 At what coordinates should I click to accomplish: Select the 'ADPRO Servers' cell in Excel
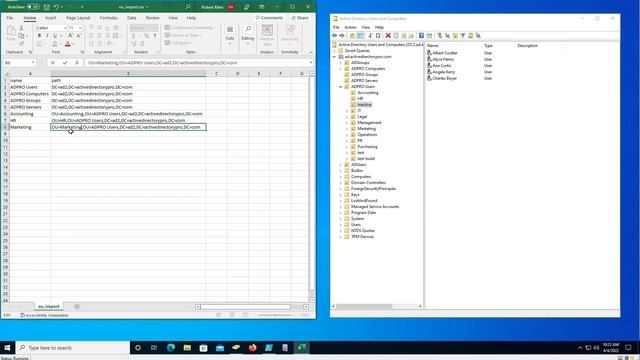(x=30, y=107)
